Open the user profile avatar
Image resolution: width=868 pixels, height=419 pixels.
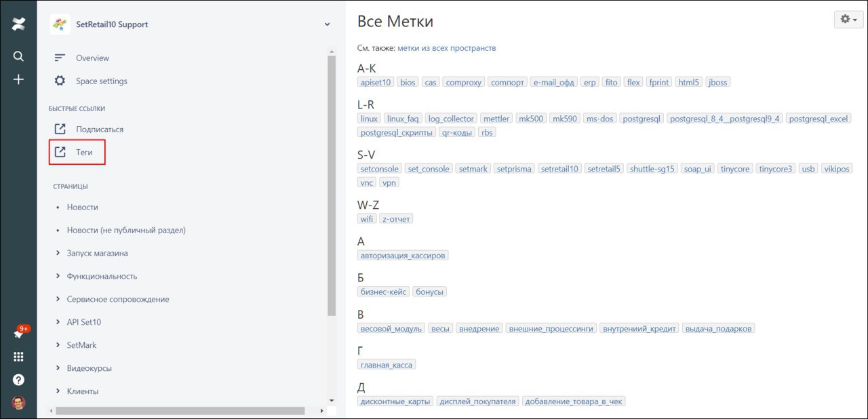(18, 403)
